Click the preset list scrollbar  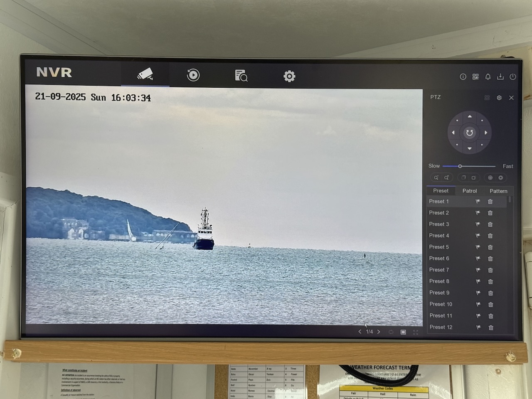510,200
